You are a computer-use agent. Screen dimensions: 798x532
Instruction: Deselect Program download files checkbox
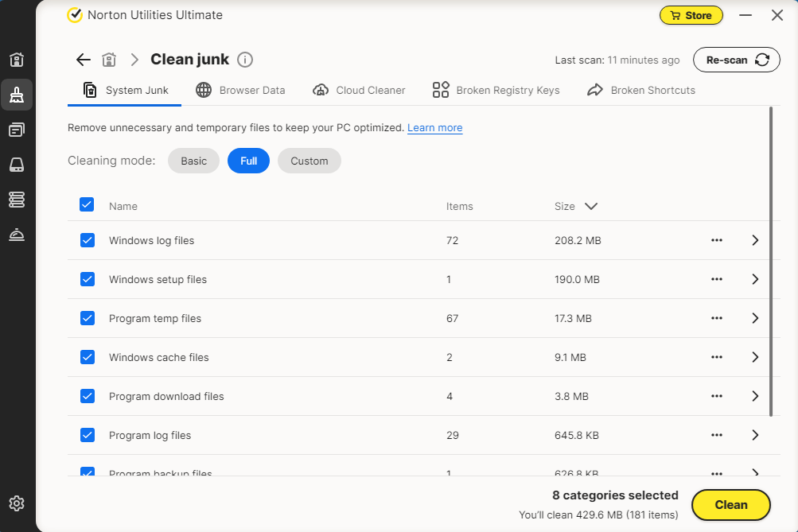click(x=88, y=396)
